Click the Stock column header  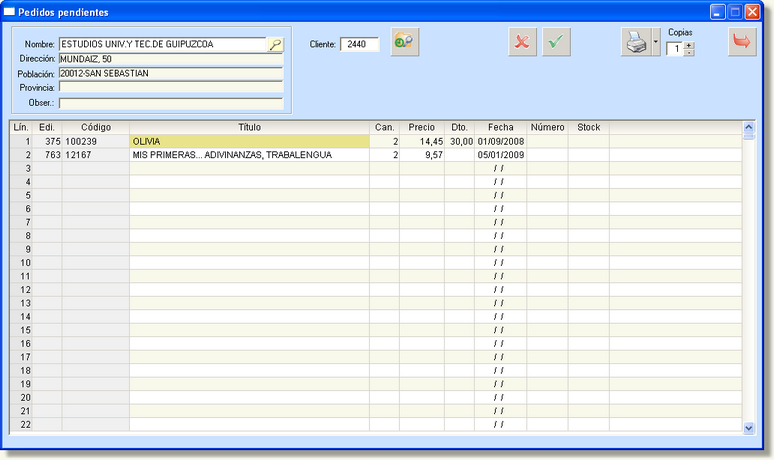[x=589, y=127]
